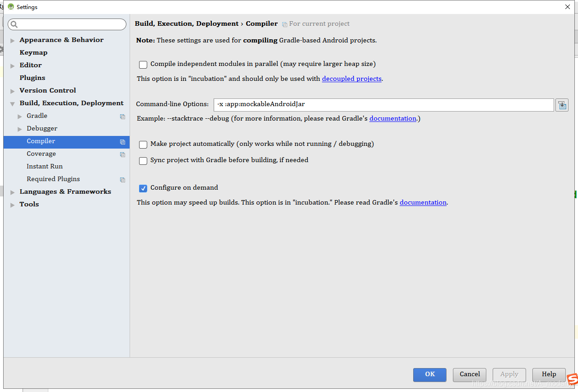578x392 pixels.
Task: Open Gradle documentation link under Command-line Options
Action: point(393,118)
